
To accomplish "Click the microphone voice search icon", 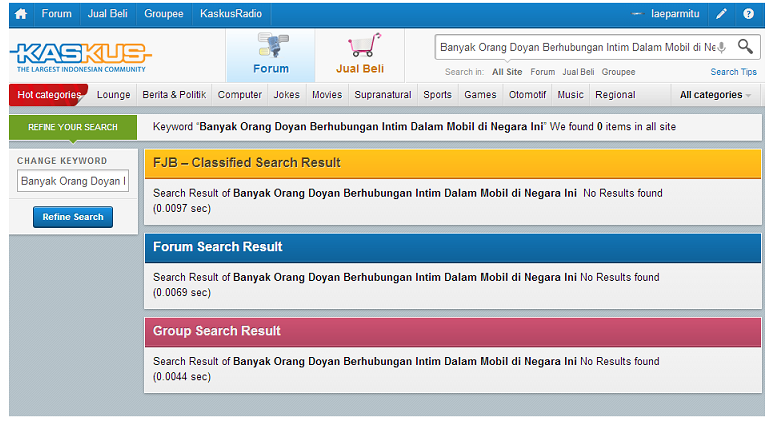I will point(722,47).
